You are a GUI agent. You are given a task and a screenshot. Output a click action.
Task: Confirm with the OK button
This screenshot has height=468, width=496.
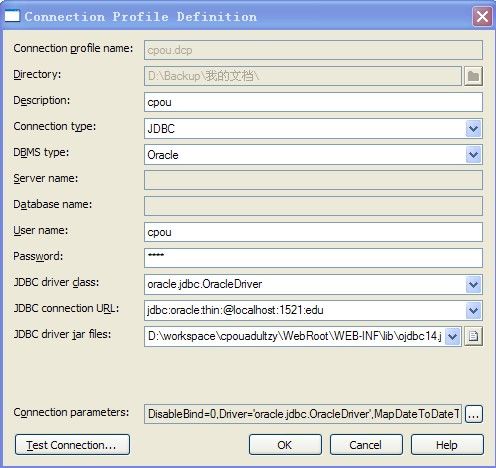285,444
